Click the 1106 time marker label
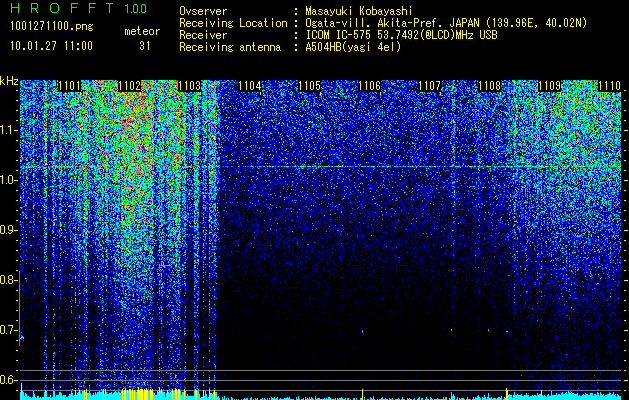 point(369,86)
